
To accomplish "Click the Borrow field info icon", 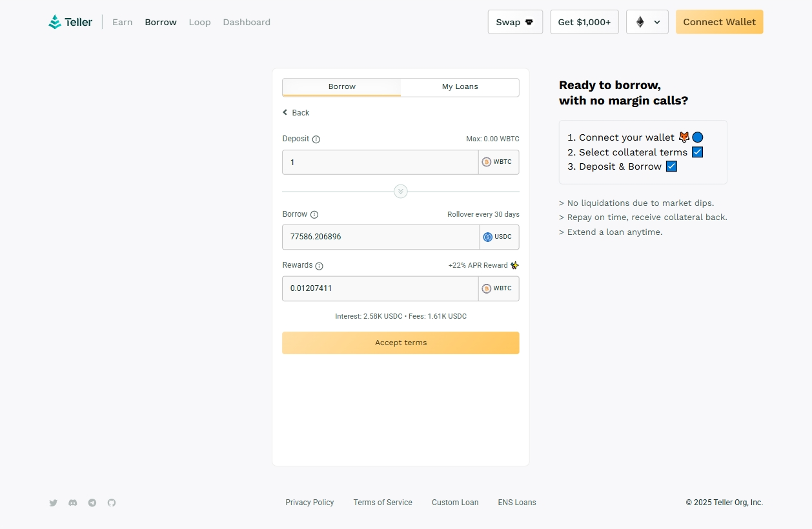I will click(x=314, y=215).
